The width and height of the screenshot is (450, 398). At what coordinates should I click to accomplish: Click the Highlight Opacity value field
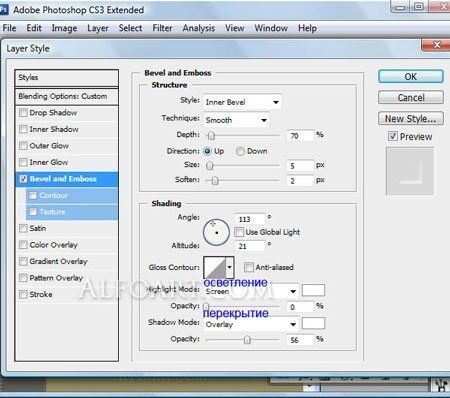(300, 307)
